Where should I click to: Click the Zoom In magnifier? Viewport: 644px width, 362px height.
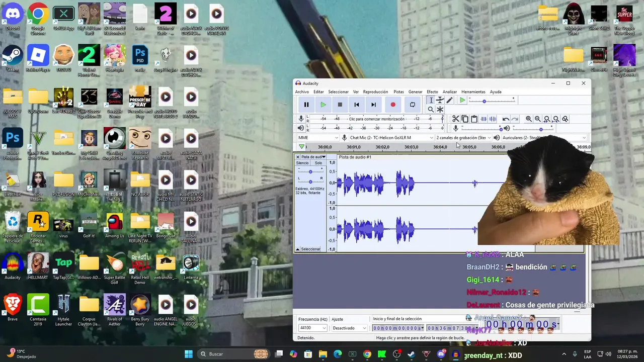point(529,119)
